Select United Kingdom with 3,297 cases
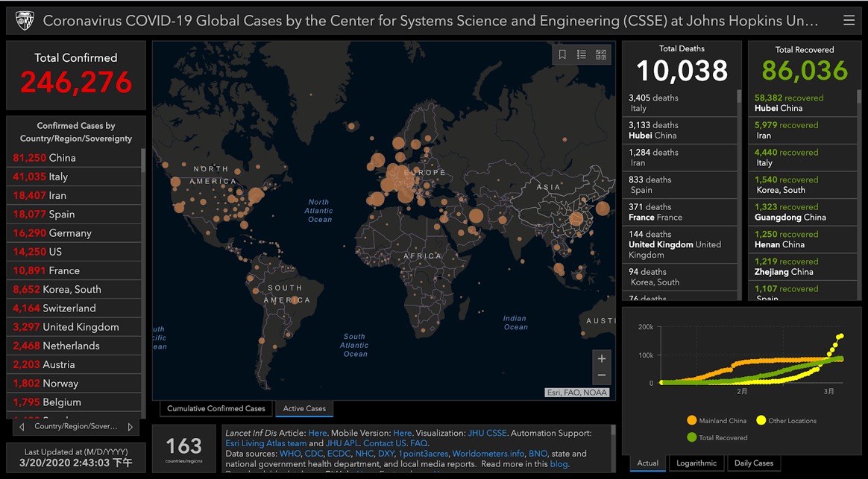Screen dimensions: 868x479 74,327
